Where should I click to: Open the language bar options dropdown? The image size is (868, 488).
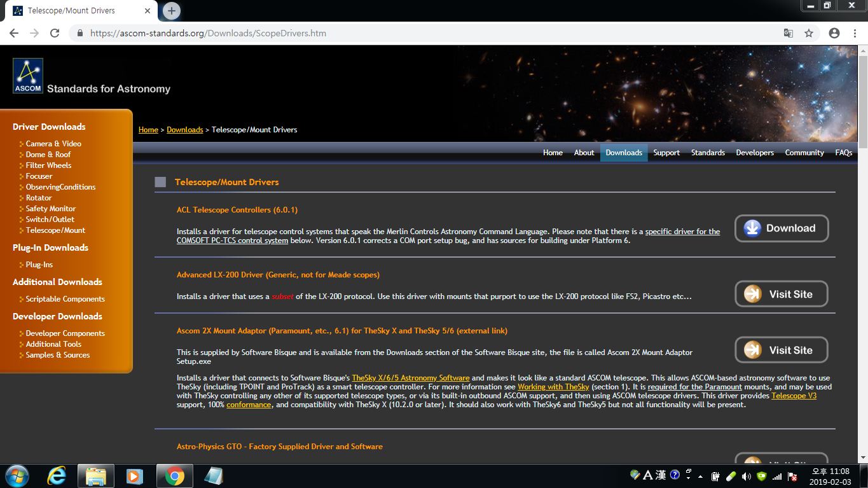pyautogui.click(x=689, y=478)
